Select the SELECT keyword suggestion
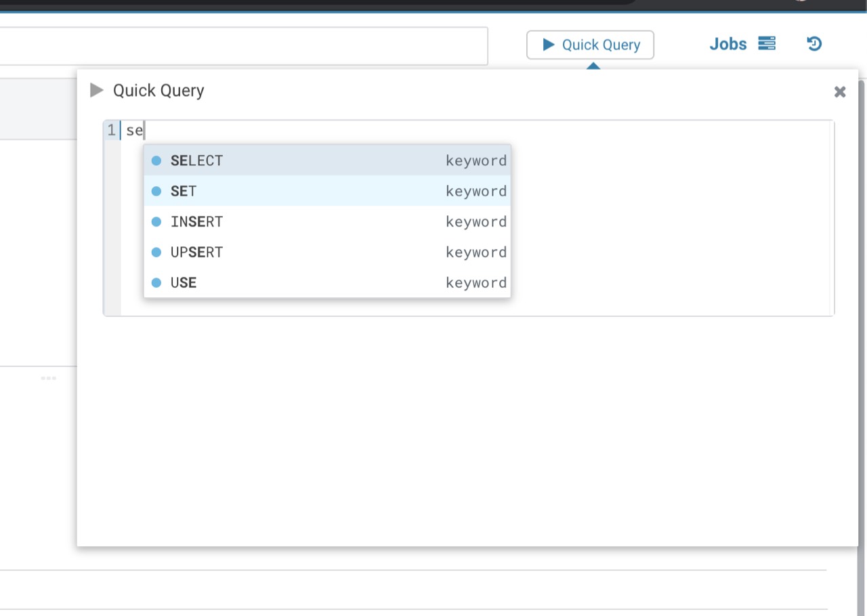The width and height of the screenshot is (867, 616). pyautogui.click(x=327, y=160)
